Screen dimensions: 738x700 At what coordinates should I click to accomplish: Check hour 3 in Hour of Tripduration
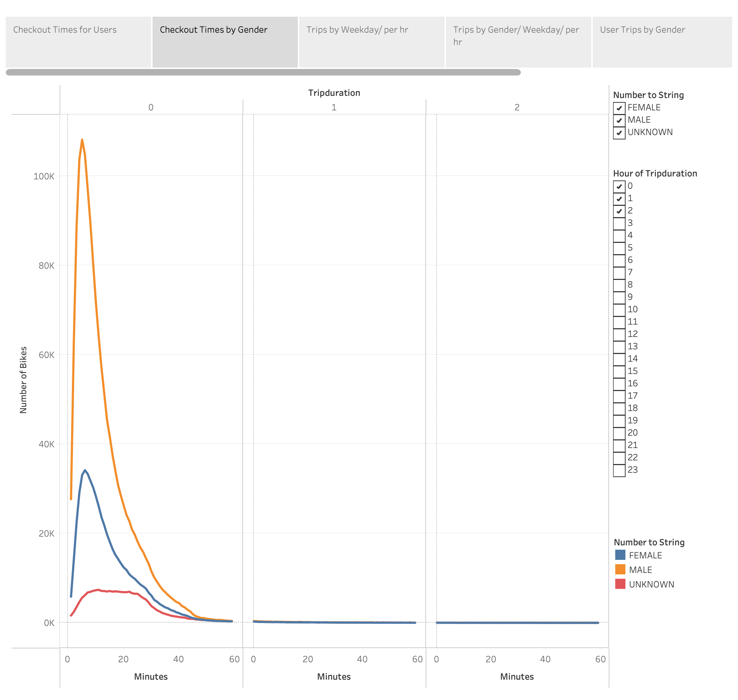[619, 224]
